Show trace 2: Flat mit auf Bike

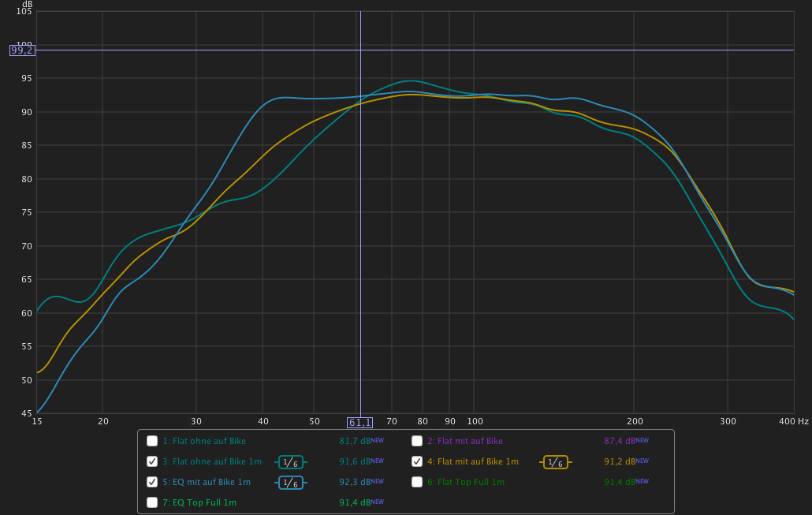(417, 442)
